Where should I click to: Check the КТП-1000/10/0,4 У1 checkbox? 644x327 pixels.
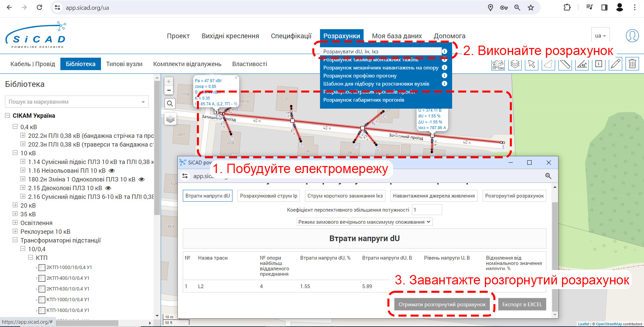point(42,300)
